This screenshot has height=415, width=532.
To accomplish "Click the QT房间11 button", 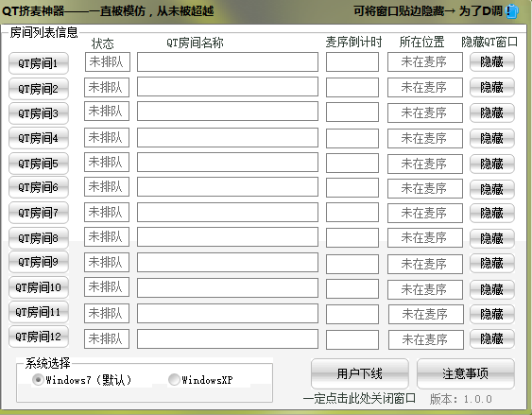I will tap(39, 312).
